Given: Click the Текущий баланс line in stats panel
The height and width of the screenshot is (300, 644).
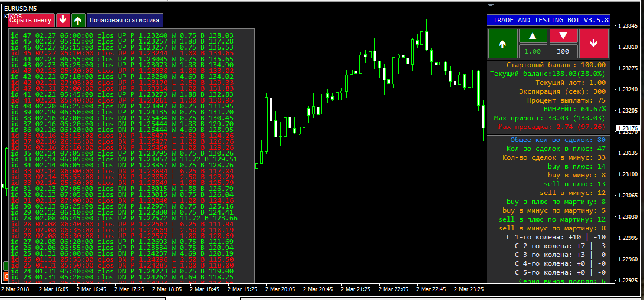Looking at the screenshot, I should [x=547, y=74].
